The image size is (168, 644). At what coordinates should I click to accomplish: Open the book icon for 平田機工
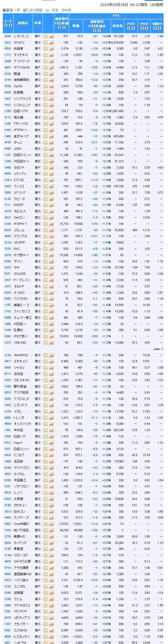click(45, 480)
